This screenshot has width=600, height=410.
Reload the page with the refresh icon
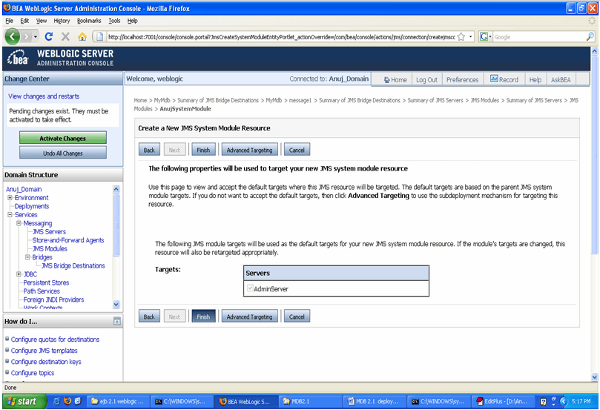click(49, 37)
